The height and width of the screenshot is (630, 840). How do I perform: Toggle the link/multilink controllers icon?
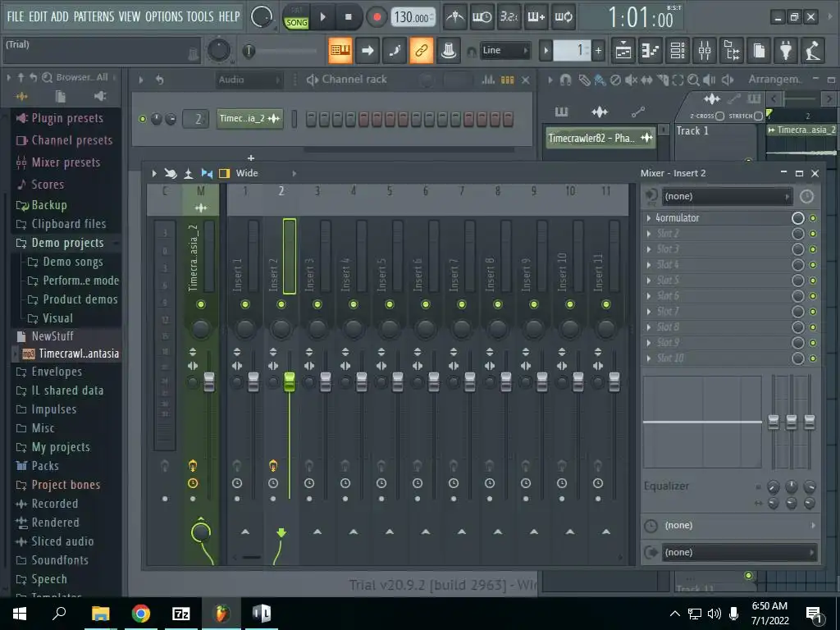pos(421,51)
